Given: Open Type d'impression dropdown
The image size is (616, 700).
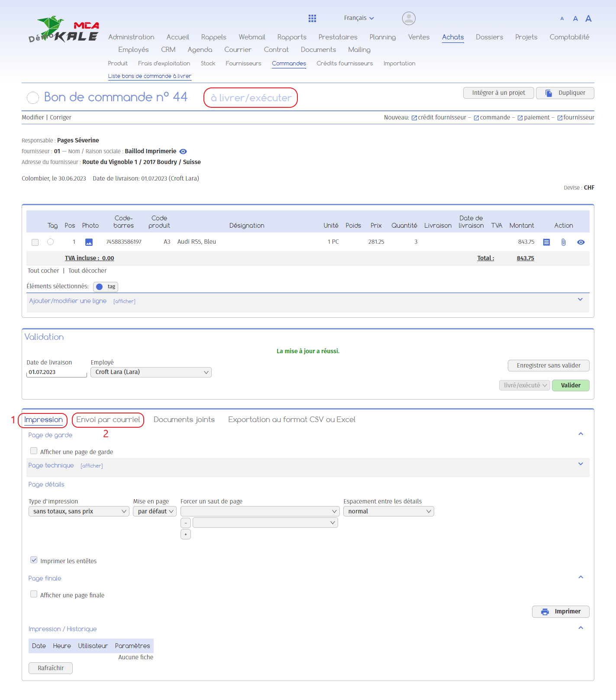Looking at the screenshot, I should [79, 511].
